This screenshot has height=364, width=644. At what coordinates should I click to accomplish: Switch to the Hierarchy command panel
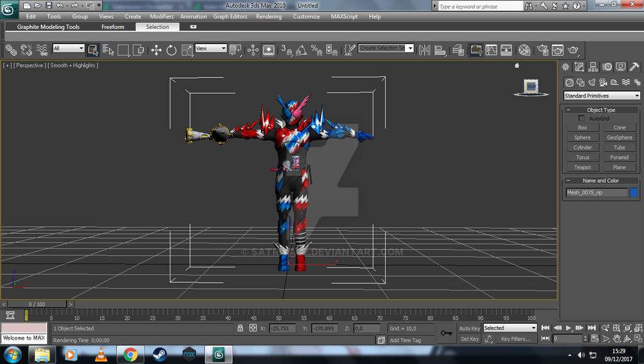click(x=593, y=67)
